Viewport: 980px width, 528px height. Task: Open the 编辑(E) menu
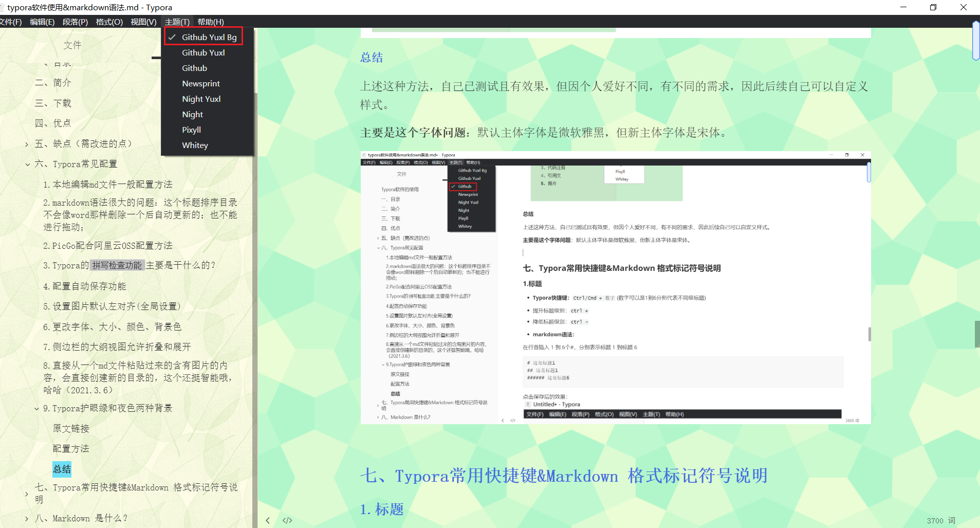[42, 22]
